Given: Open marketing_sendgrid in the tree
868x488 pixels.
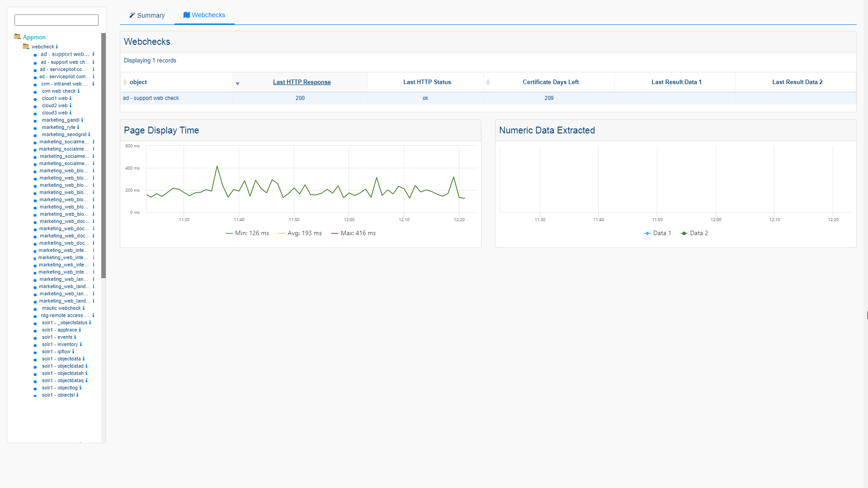Looking at the screenshot, I should (x=64, y=134).
